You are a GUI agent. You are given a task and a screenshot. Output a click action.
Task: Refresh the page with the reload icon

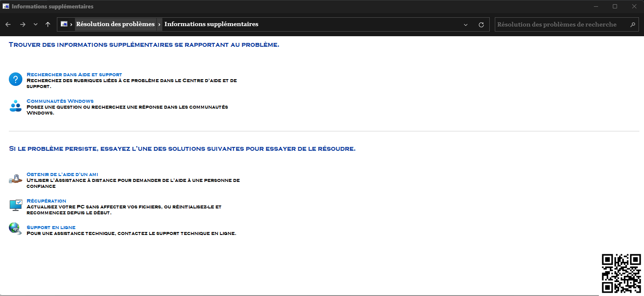[x=481, y=24]
